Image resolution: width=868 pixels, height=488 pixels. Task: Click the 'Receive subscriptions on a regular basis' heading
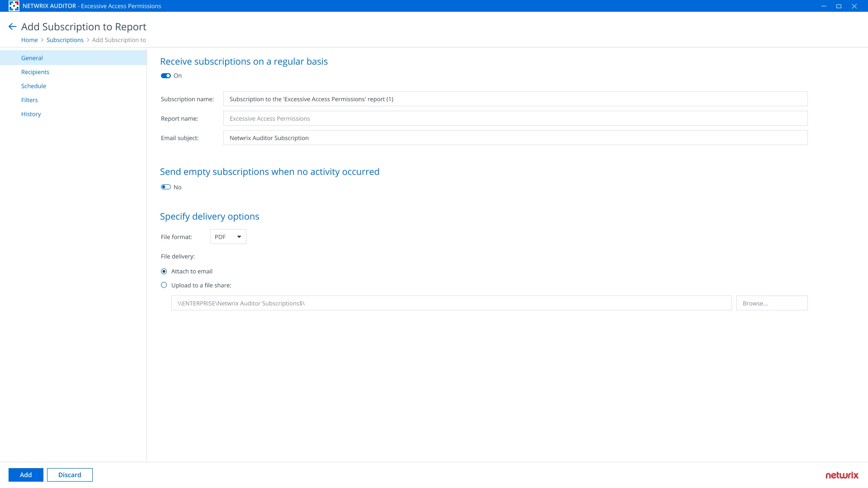pyautogui.click(x=244, y=61)
